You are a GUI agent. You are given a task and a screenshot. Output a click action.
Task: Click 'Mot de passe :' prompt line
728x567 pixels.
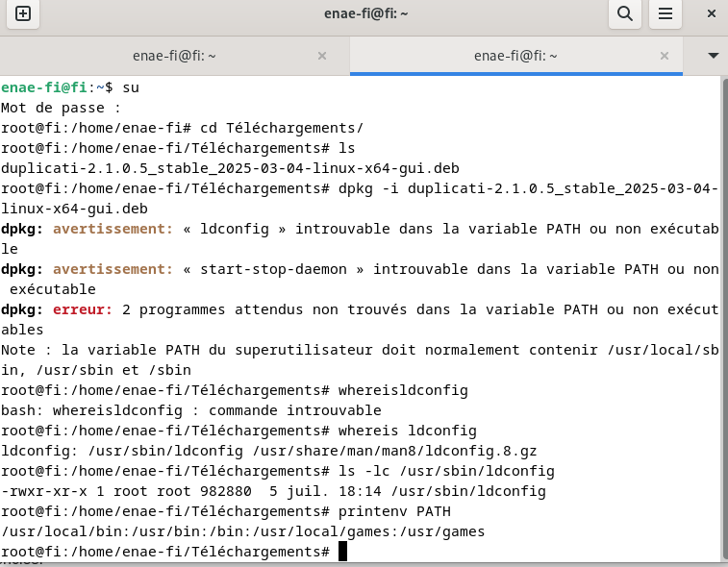pyautogui.click(x=61, y=108)
